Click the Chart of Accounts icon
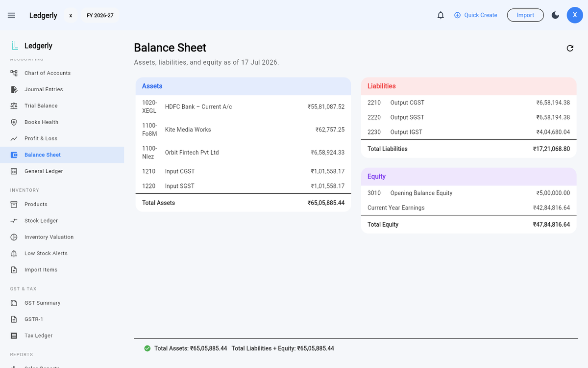The image size is (588, 368). click(14, 73)
